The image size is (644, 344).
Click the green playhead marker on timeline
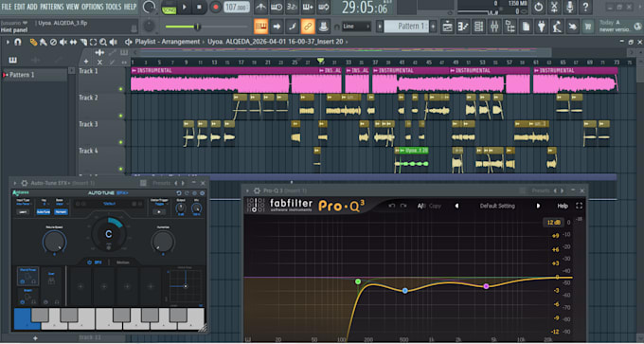tap(320, 61)
